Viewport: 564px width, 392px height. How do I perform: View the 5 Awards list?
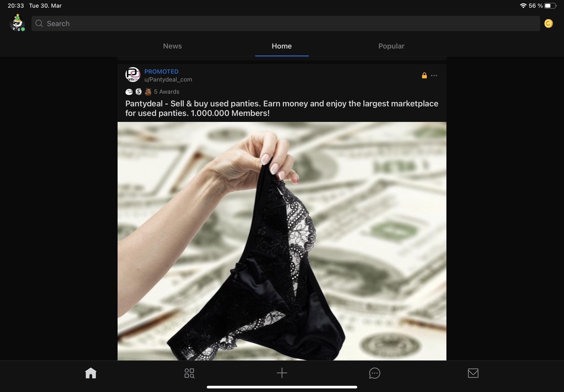(x=166, y=92)
